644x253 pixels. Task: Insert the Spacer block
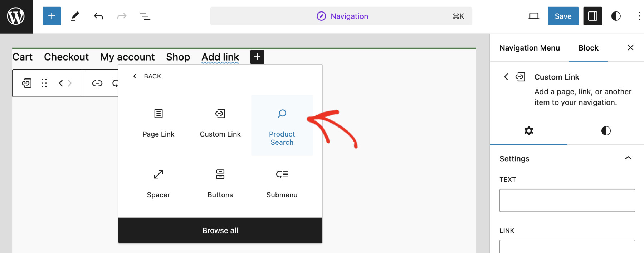coord(158,185)
